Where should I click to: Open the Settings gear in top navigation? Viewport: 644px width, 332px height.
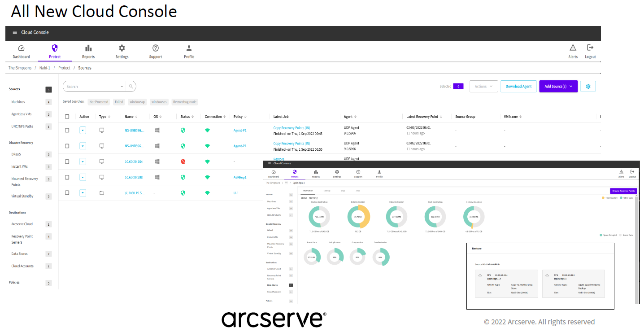122,48
